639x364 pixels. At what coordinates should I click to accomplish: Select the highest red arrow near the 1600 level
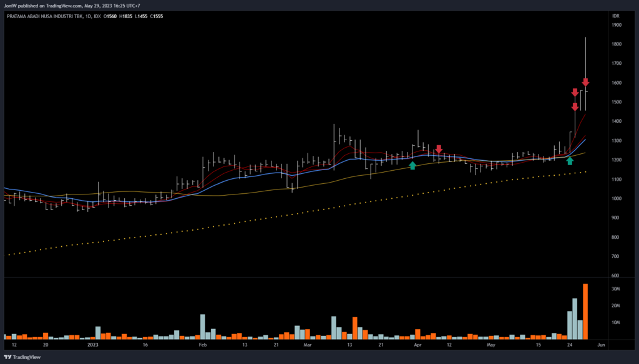coord(586,82)
